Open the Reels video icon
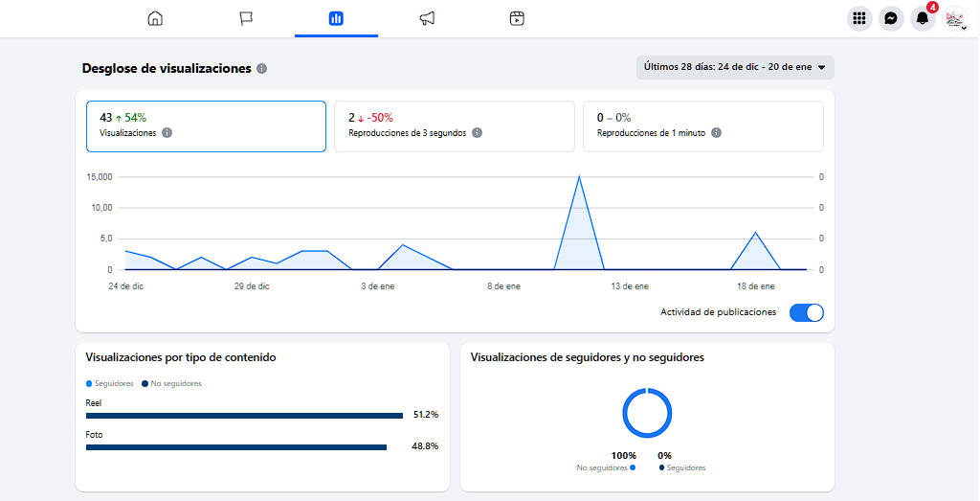The image size is (980, 501). (x=517, y=18)
